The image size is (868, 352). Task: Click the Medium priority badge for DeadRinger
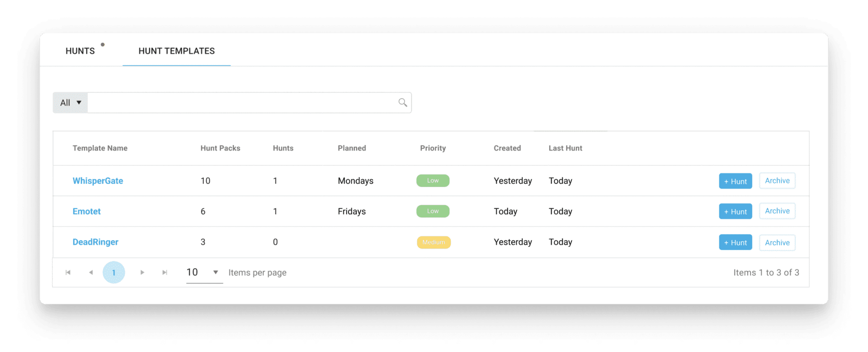pos(434,242)
